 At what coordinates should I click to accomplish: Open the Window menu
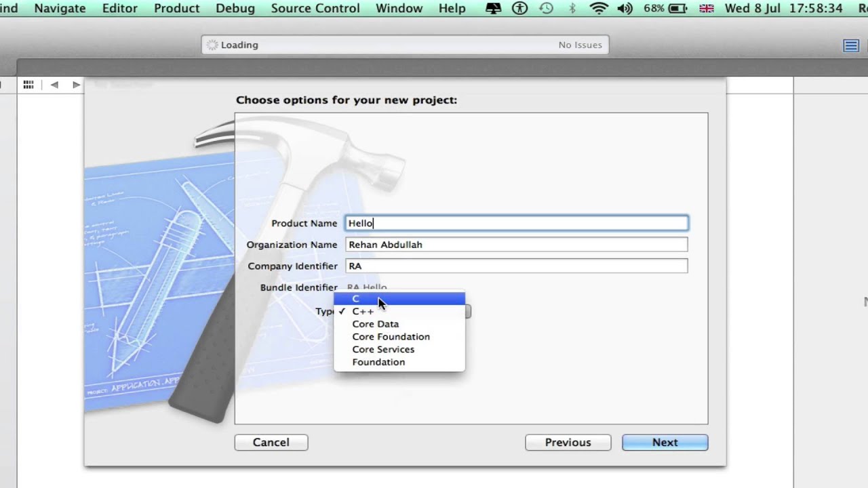click(x=399, y=8)
